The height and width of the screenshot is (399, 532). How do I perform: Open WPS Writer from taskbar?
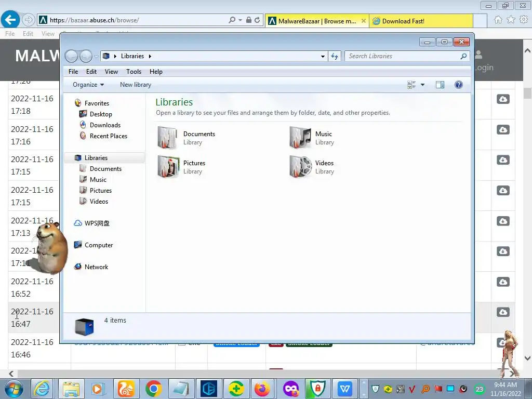click(x=344, y=389)
